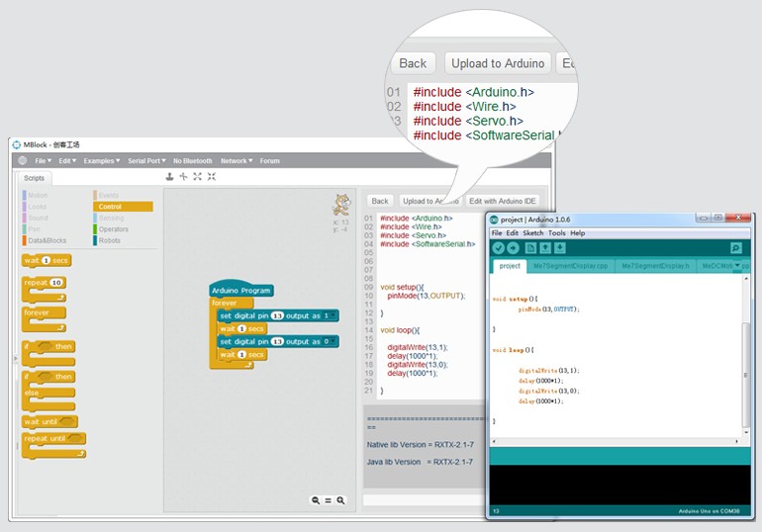Click the Arduino New sketch icon
Screen dimensions: 762x532
point(531,248)
